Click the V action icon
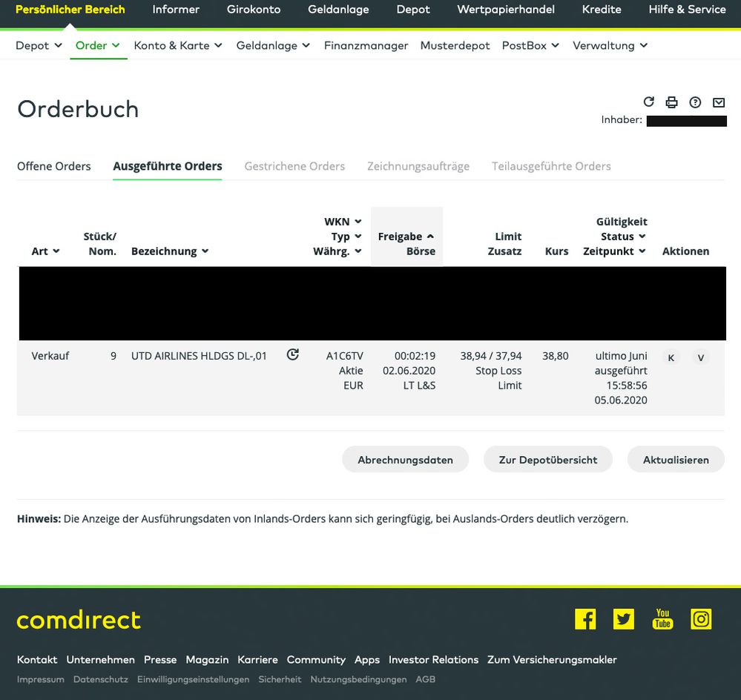Viewport: 741px width, 700px height. [700, 357]
